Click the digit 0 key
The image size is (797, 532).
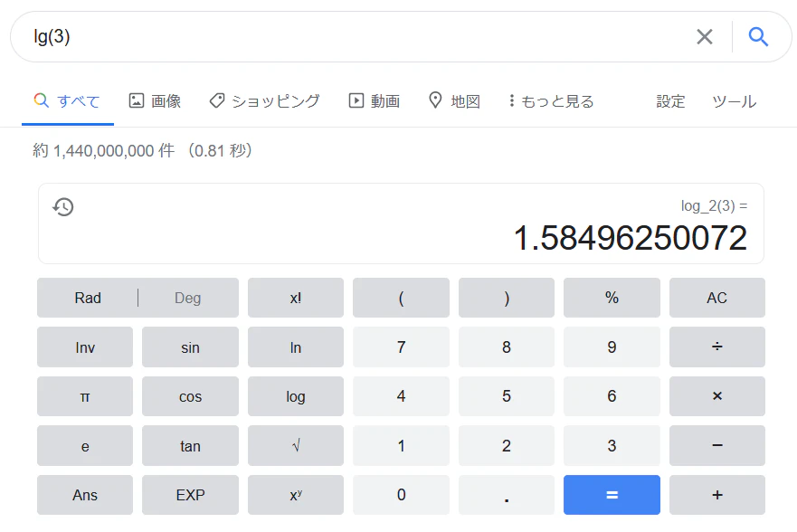(x=401, y=495)
